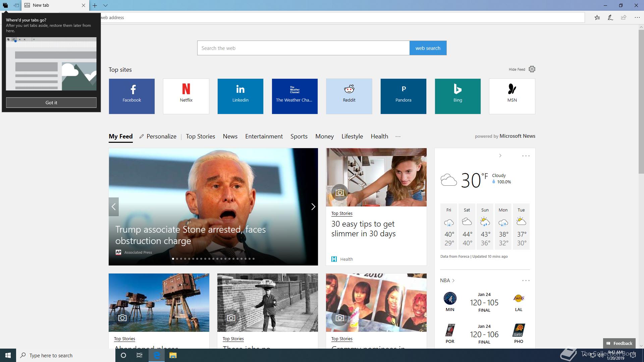Open 30 easy tips to get slimmer
Image resolution: width=644 pixels, height=362 pixels.
(x=364, y=229)
